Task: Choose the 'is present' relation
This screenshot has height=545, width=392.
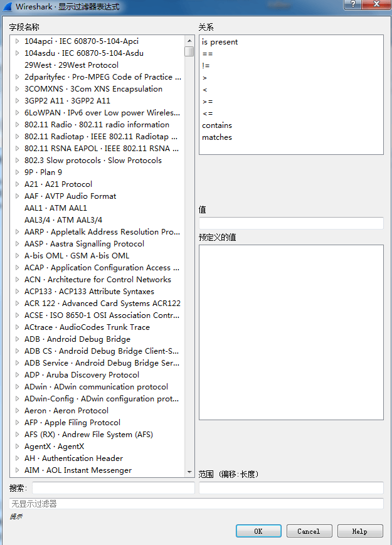Action: (220, 42)
